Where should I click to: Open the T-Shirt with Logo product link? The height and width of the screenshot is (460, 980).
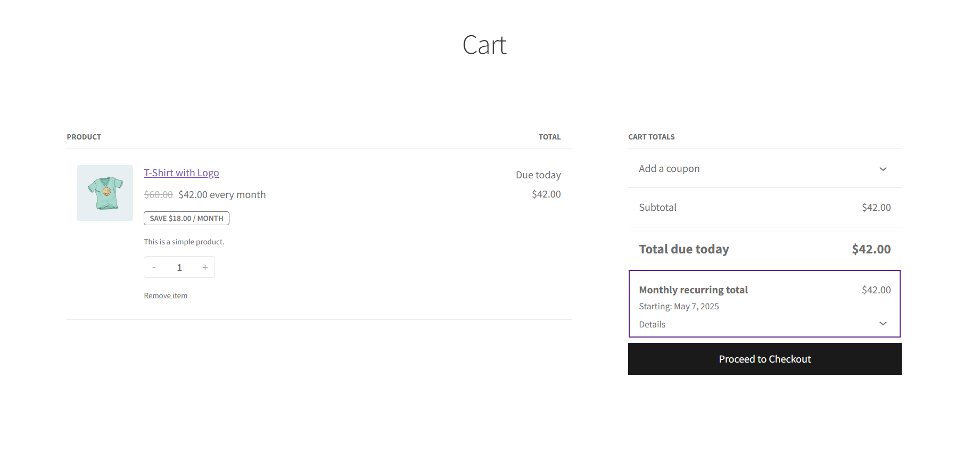(182, 173)
